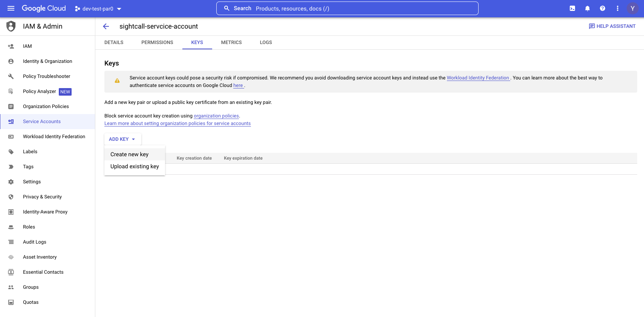Click the search products input field

[x=347, y=8]
